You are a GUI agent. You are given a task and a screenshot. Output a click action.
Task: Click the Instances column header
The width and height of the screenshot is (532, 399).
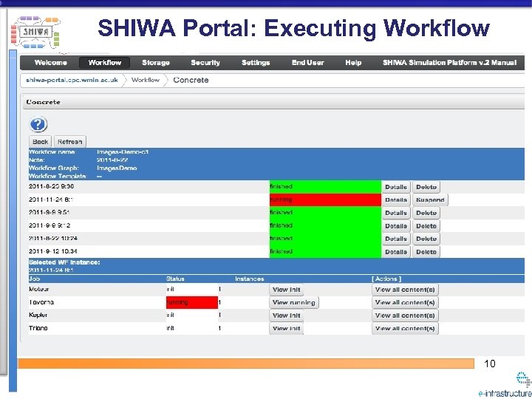pos(250,279)
